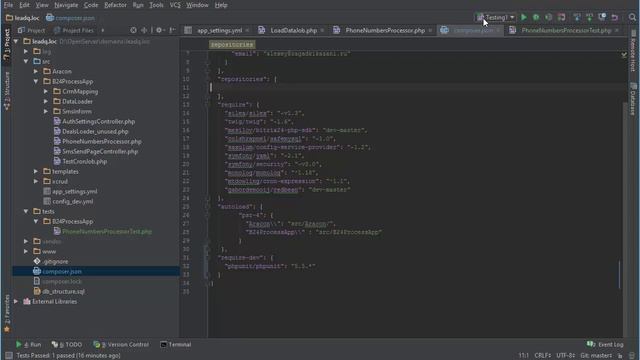Screen dimensions: 640x360
Task: Open project panel gear settings icon
Action: [x=159, y=30]
